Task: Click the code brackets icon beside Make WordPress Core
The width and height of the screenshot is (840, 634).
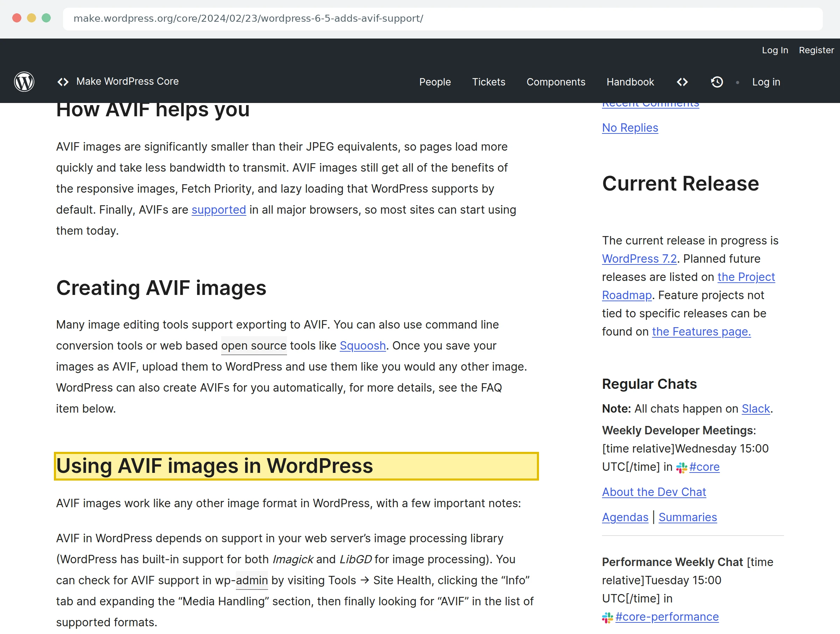Action: click(63, 82)
